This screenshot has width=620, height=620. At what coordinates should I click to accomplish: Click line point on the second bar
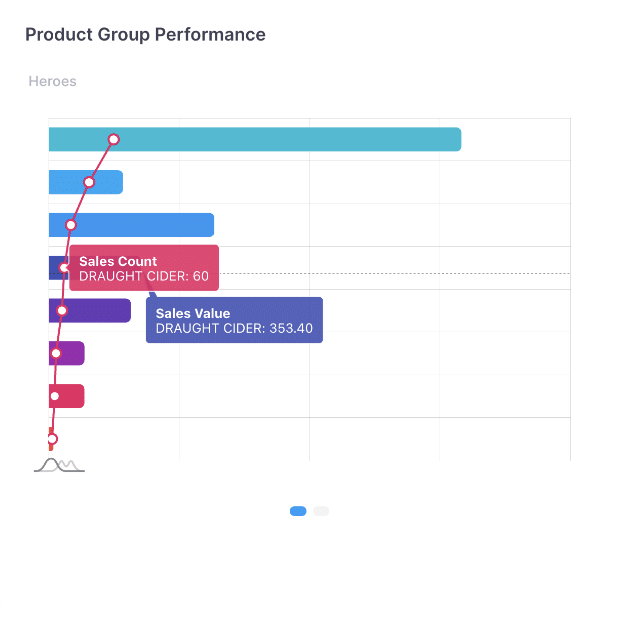pos(89,182)
